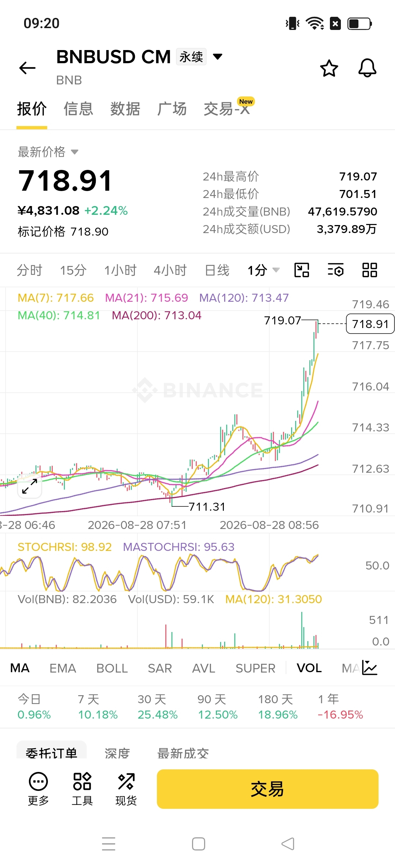395x868 pixels.
Task: Open chart indicator settings icon
Action: click(335, 270)
